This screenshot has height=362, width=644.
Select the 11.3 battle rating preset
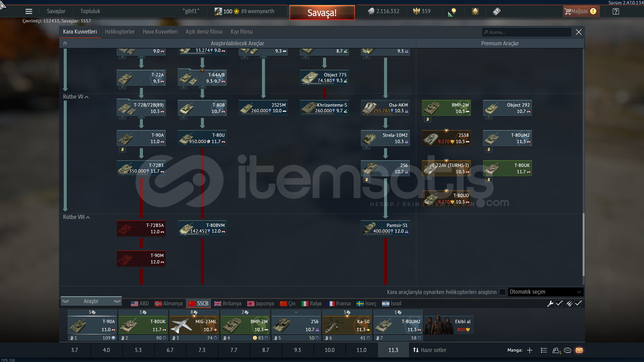[x=393, y=350]
